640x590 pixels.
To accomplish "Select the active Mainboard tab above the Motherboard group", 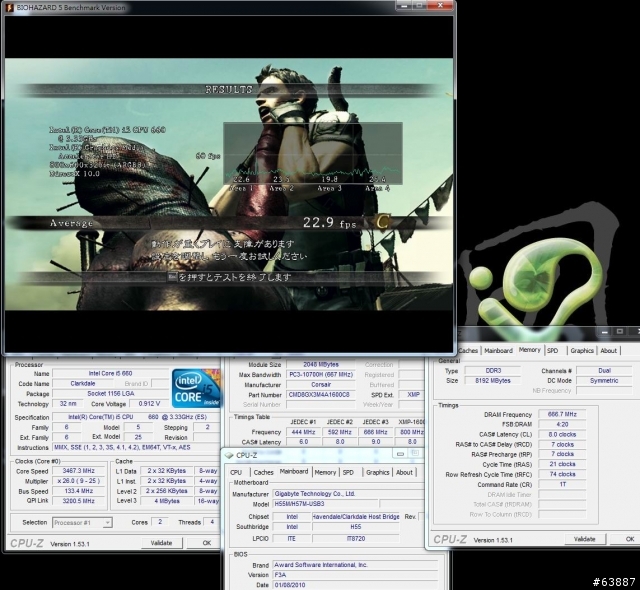I will coord(294,471).
